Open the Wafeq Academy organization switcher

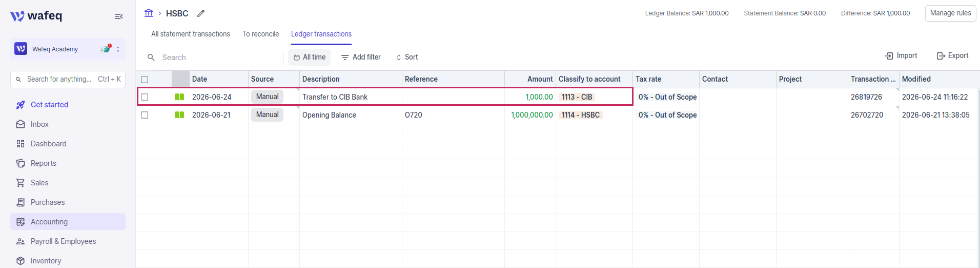68,49
